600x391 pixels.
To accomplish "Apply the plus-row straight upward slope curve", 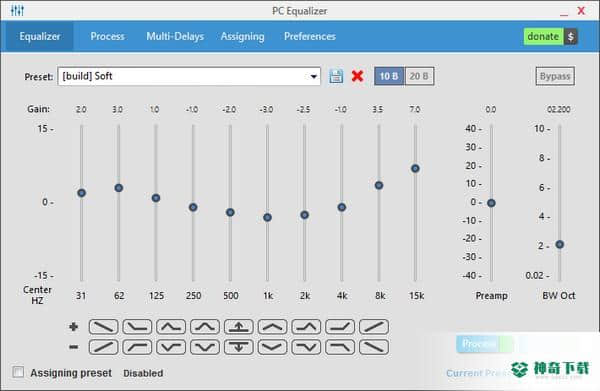I will (374, 327).
